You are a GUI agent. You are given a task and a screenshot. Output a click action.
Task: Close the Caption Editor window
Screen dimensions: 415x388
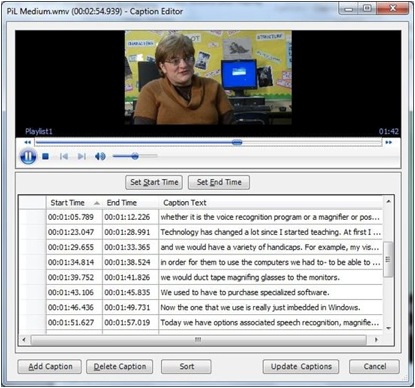(x=393, y=8)
